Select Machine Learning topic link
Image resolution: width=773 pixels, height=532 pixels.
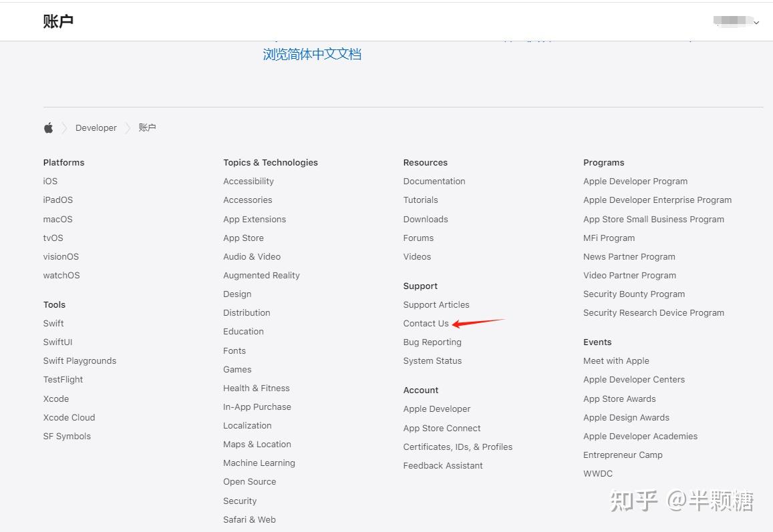(259, 463)
